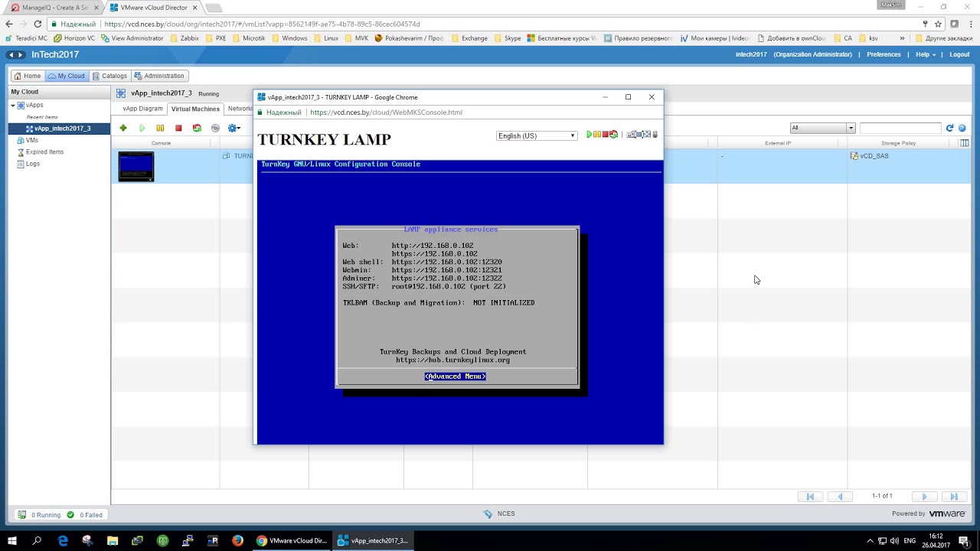This screenshot has height=551, width=980.
Task: Click the green Add VM plus icon
Action: coord(123,128)
